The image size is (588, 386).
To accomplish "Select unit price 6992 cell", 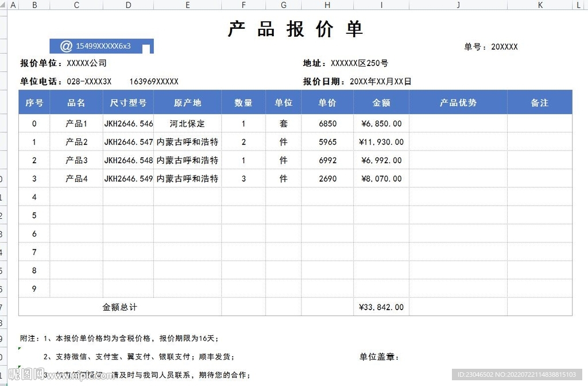I will tap(327, 160).
